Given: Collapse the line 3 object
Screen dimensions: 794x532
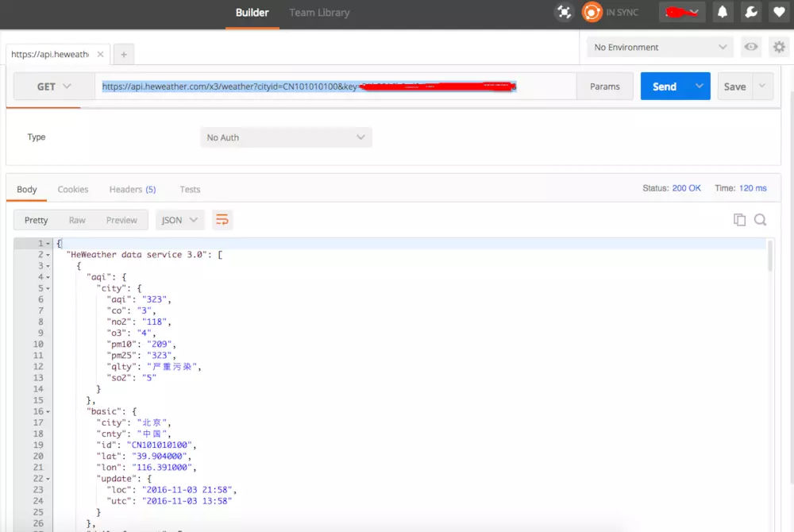Looking at the screenshot, I should [48, 266].
